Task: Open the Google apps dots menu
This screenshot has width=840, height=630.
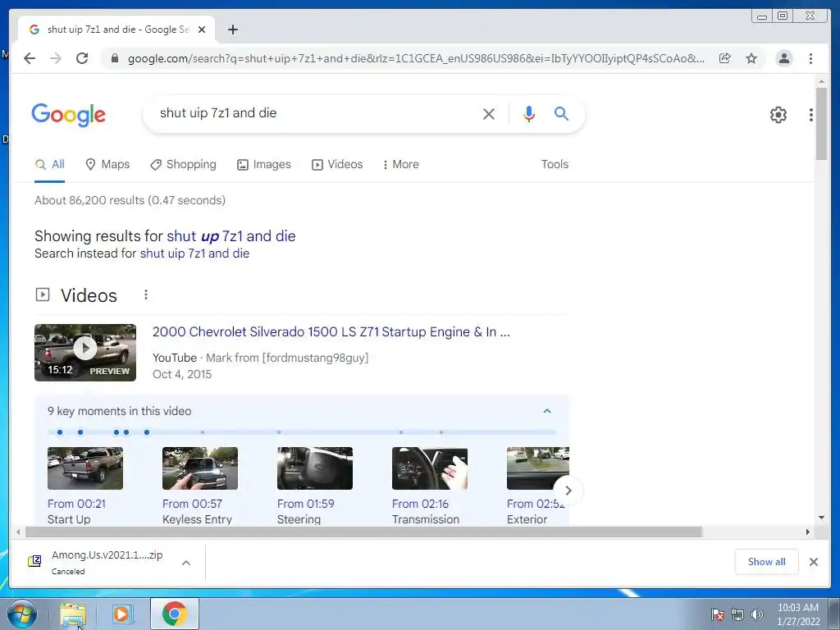Action: tap(811, 114)
